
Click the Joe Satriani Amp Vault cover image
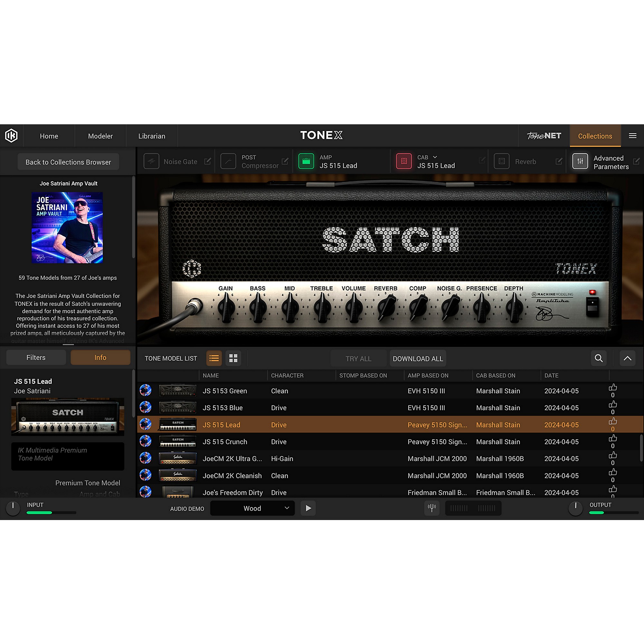click(x=67, y=227)
